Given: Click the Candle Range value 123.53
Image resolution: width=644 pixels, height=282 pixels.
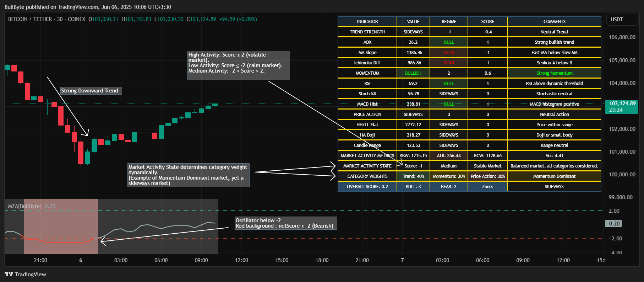Looking at the screenshot, I should click(413, 145).
